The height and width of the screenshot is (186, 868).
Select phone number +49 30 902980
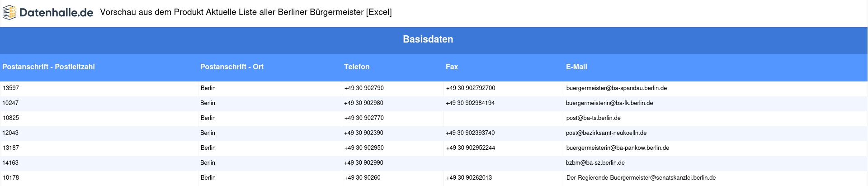click(363, 103)
